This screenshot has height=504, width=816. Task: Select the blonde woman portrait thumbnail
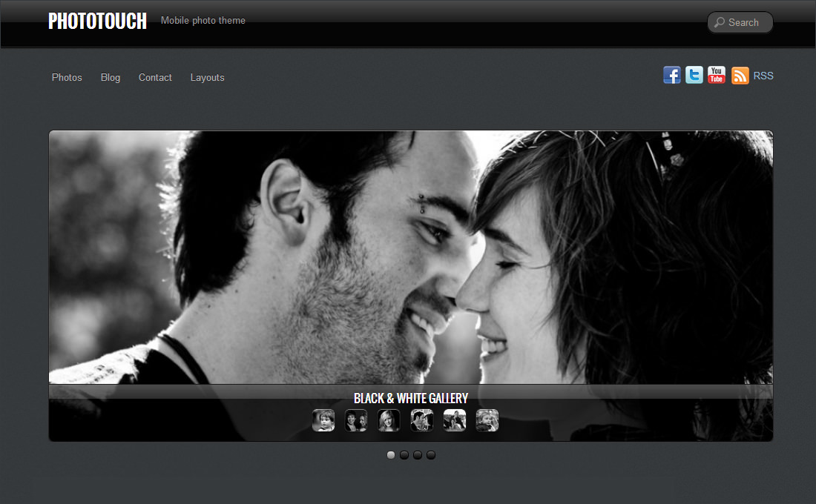(389, 420)
